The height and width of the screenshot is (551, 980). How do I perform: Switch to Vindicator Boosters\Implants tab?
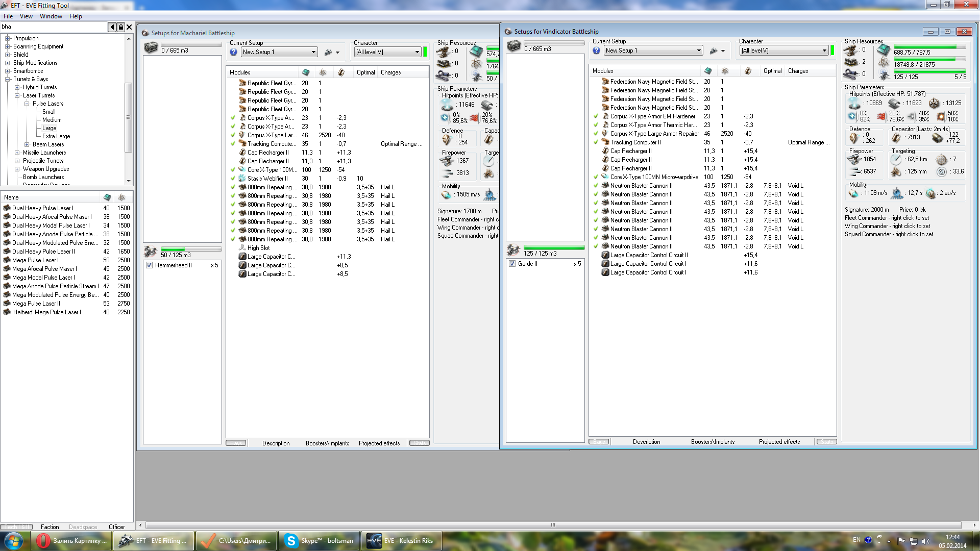713,442
